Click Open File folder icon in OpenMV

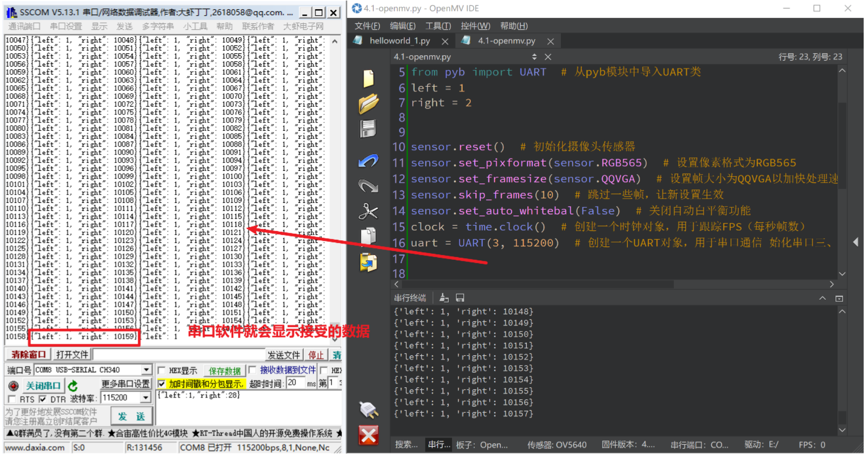coord(368,103)
